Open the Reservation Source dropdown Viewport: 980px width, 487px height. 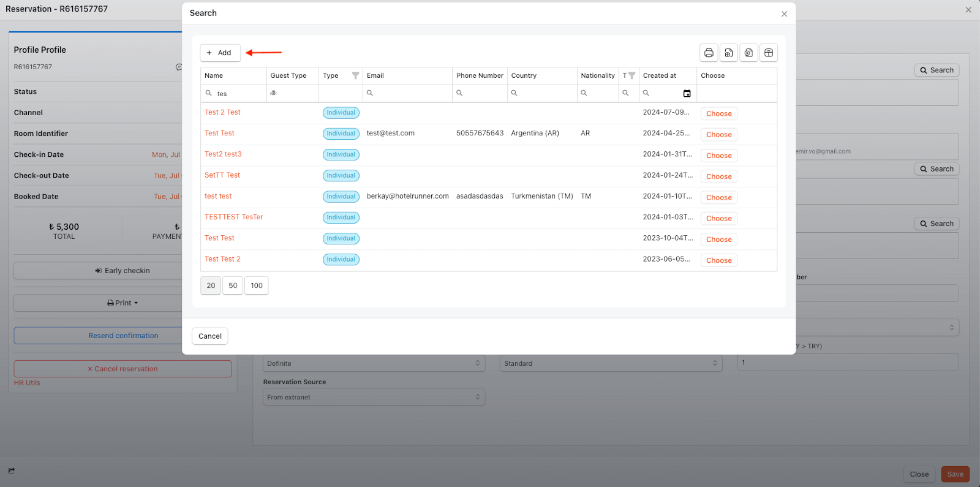pyautogui.click(x=374, y=398)
